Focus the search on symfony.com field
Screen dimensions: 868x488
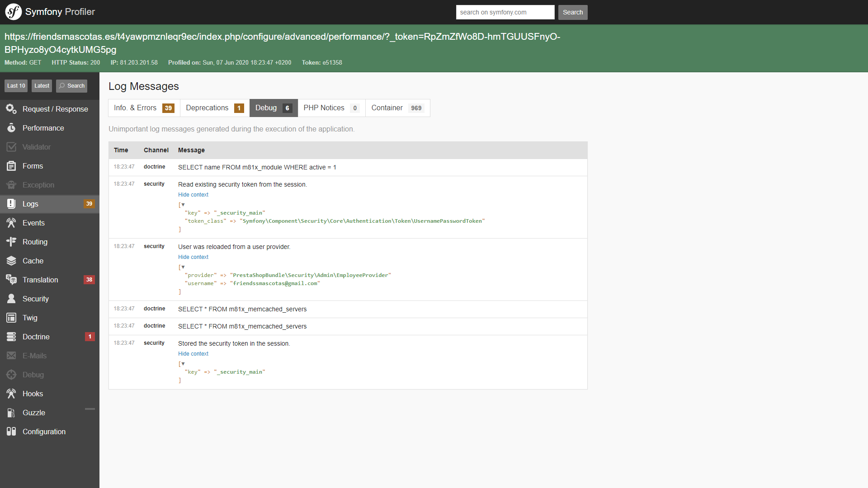[x=505, y=12]
